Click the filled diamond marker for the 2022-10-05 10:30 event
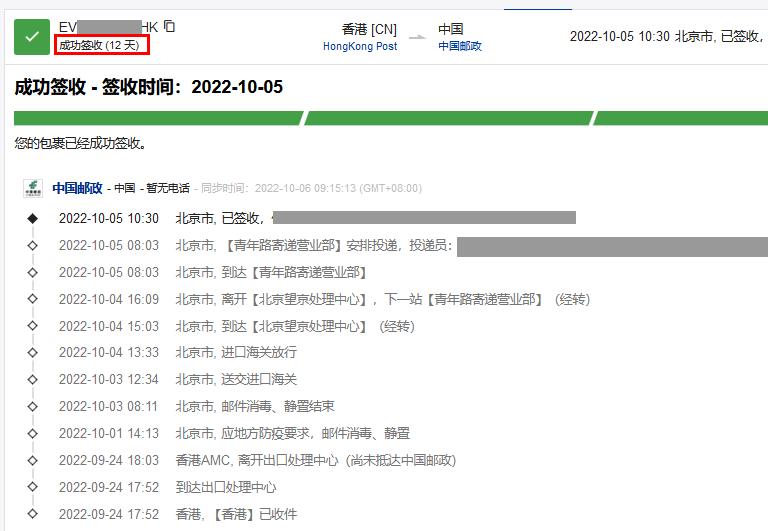 tap(32, 218)
